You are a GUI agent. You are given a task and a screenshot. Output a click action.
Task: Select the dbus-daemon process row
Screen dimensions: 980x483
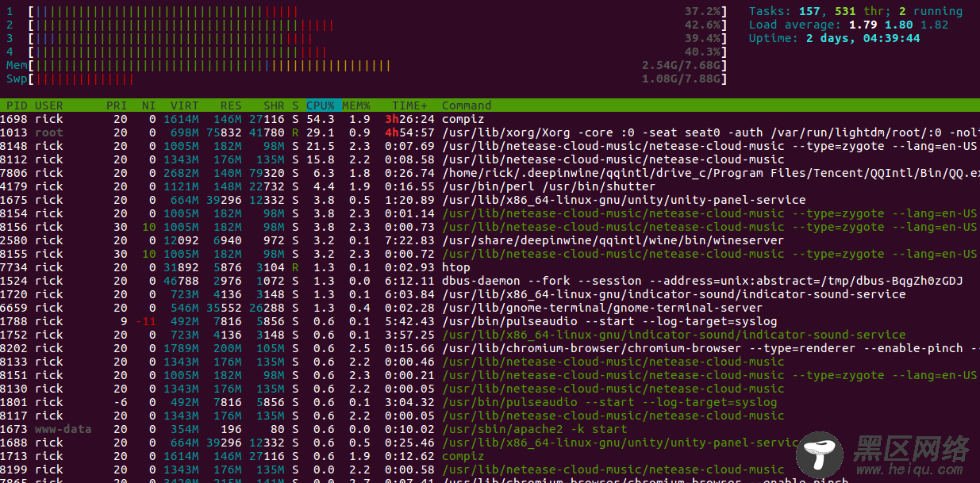coord(490,281)
